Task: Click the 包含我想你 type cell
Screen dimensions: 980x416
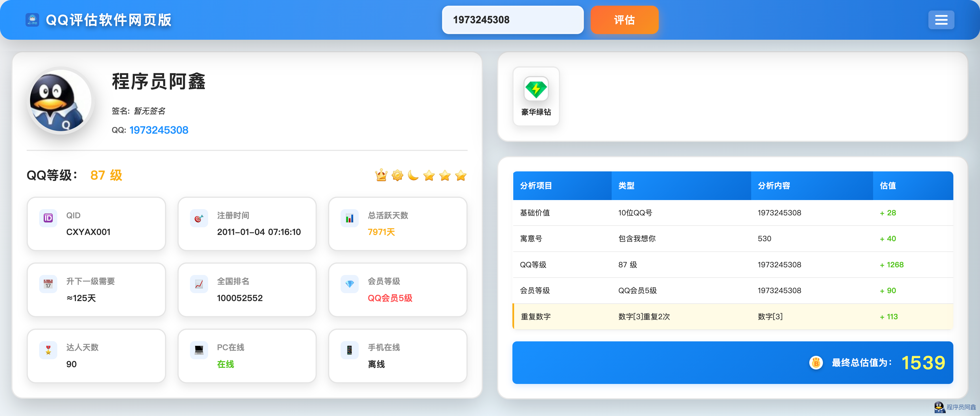Action: pos(637,239)
